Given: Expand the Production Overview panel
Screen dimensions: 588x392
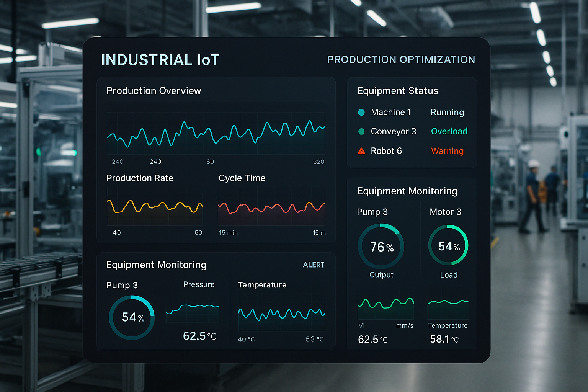Looking at the screenshot, I should pyautogui.click(x=154, y=91).
